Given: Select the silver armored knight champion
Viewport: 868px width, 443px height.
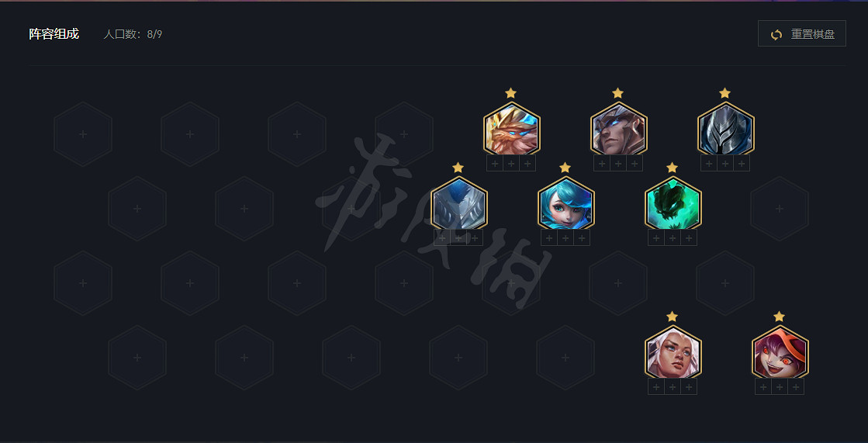Looking at the screenshot, I should (726, 130).
